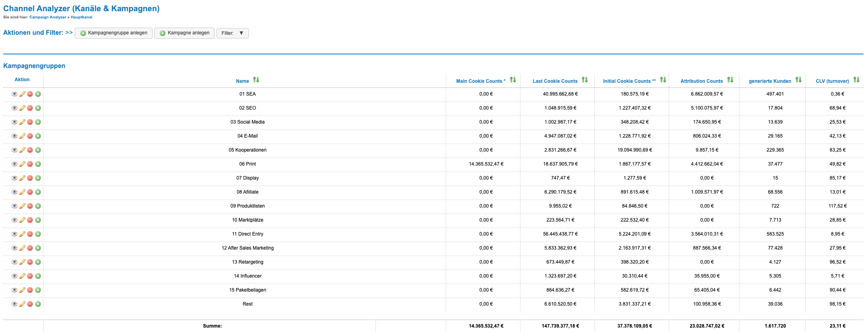Image resolution: width=868 pixels, height=332 pixels.
Task: Click the eye icon for 03 Social Media
Action: (x=14, y=122)
